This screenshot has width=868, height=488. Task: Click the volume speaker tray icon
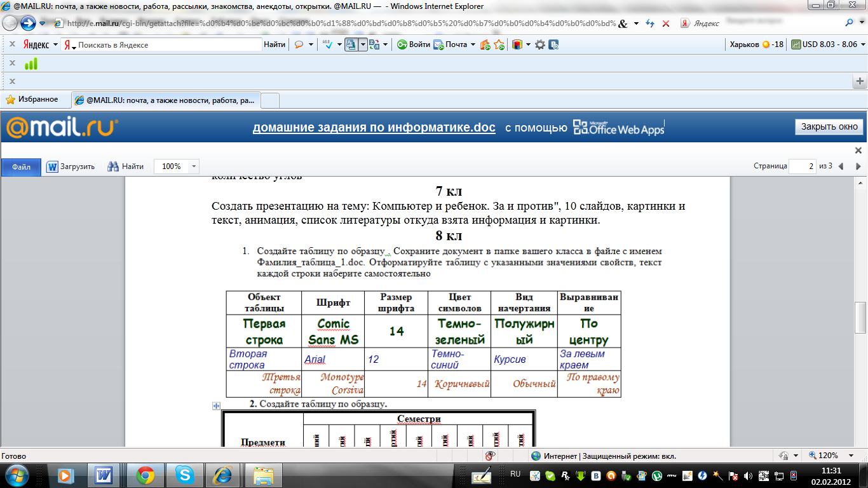[x=747, y=475]
